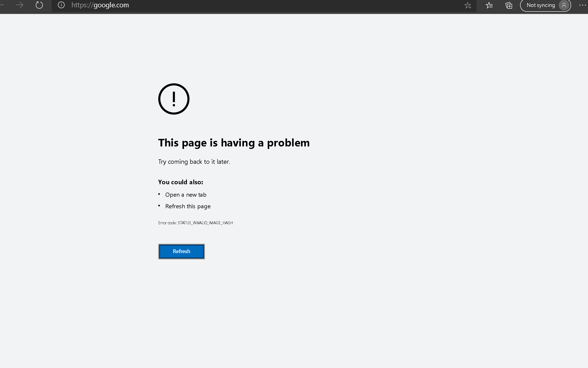Click the Edge settings and more menu icon
Image resolution: width=588 pixels, height=368 pixels.
coord(582,5)
